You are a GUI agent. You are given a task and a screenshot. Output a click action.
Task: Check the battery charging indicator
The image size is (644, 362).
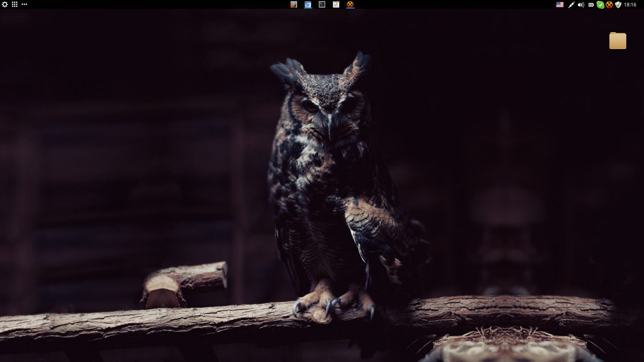pos(591,5)
